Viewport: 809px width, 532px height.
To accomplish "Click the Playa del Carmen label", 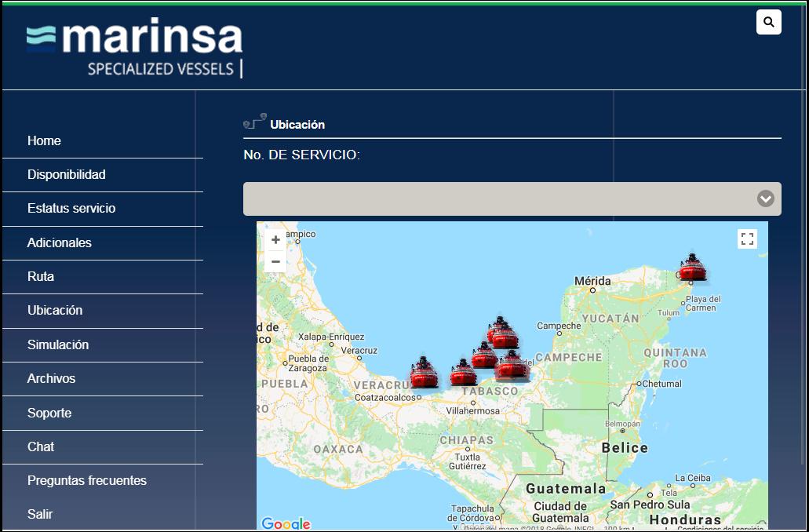I will pyautogui.click(x=703, y=304).
